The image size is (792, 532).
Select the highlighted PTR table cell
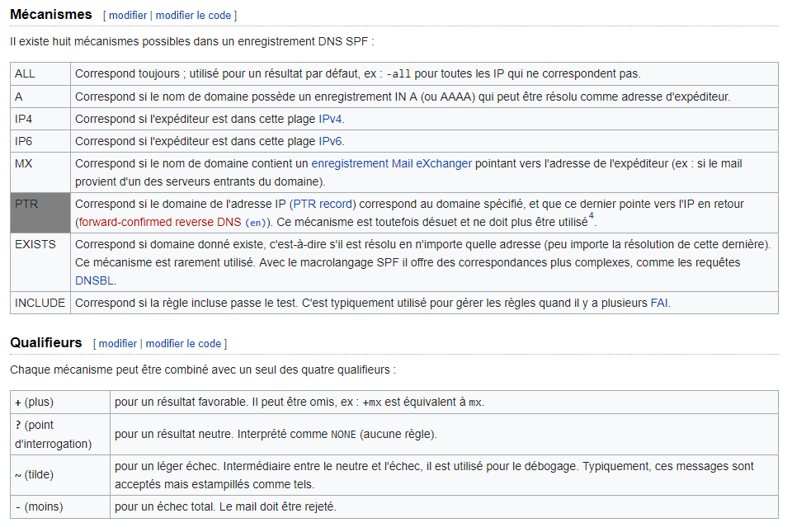coord(40,213)
